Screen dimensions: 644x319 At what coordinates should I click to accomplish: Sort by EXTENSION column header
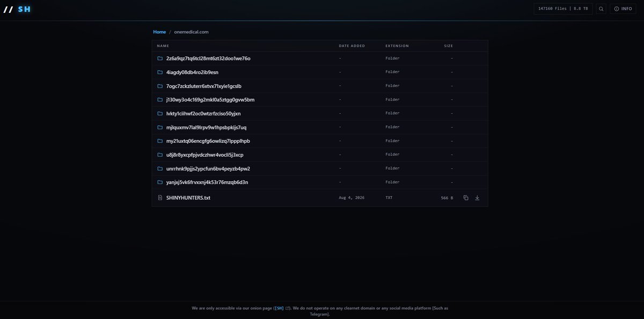(397, 46)
